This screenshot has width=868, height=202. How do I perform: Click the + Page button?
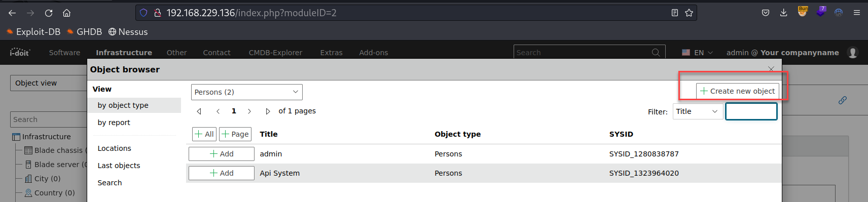235,134
